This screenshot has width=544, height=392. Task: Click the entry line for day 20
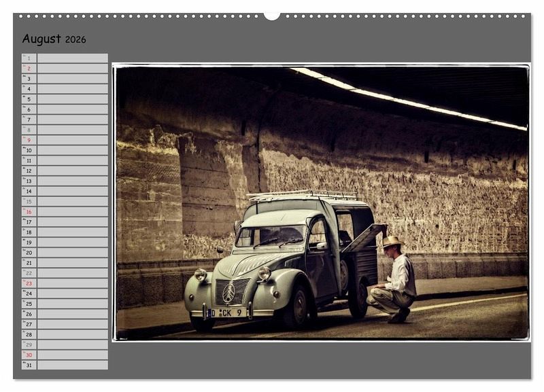[x=72, y=252]
